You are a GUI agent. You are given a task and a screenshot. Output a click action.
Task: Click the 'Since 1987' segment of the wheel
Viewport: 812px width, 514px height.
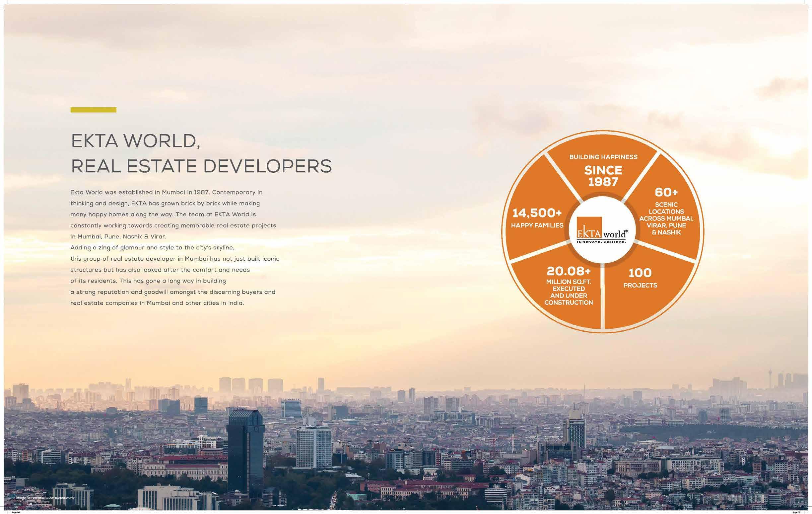tap(603, 176)
